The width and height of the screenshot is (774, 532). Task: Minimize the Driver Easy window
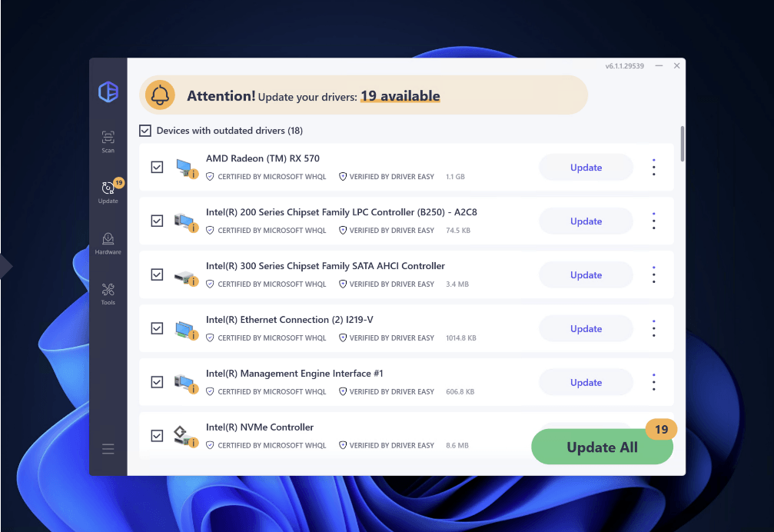point(659,65)
